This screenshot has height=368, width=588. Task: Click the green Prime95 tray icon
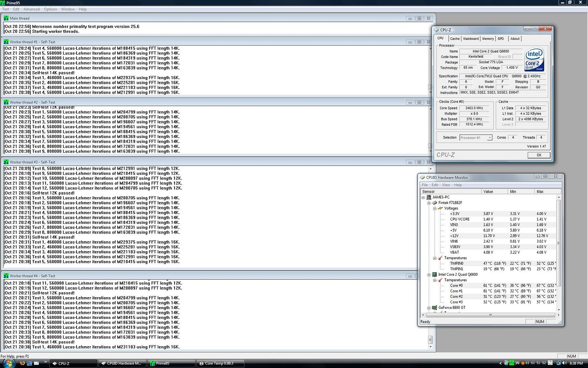pos(511,363)
